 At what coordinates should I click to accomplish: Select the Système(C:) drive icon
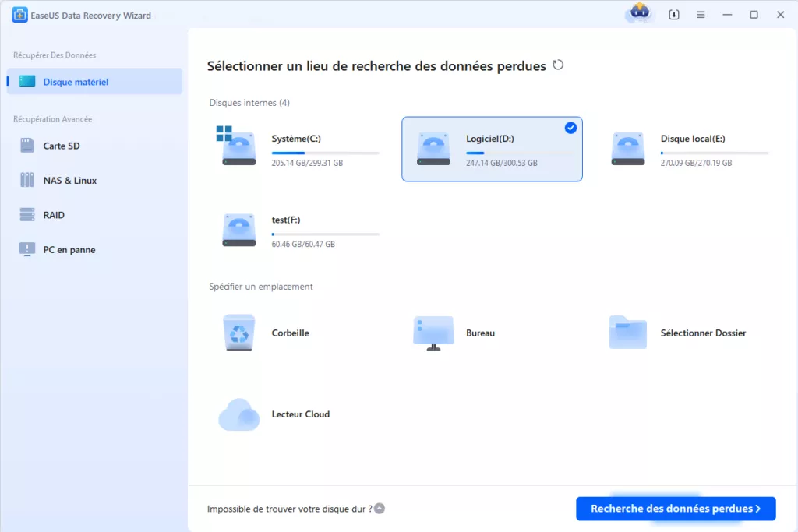[238, 149]
